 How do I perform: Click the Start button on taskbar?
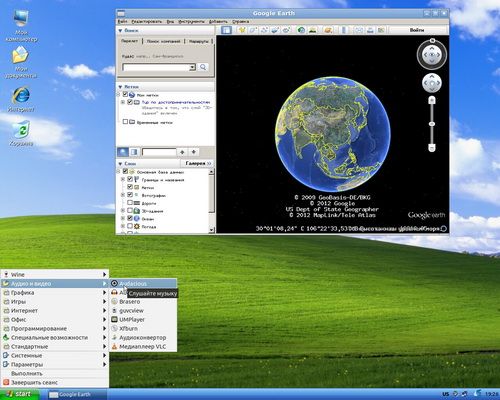[x=19, y=394]
